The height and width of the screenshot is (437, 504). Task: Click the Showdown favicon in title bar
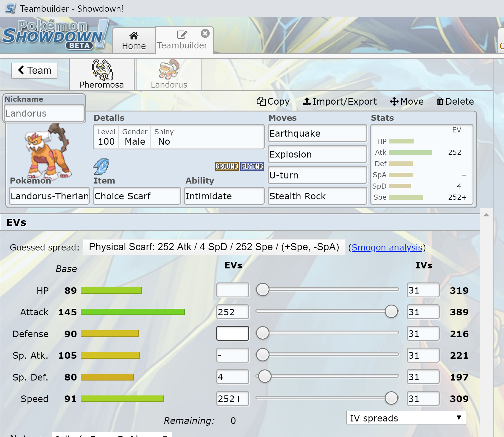click(10, 8)
